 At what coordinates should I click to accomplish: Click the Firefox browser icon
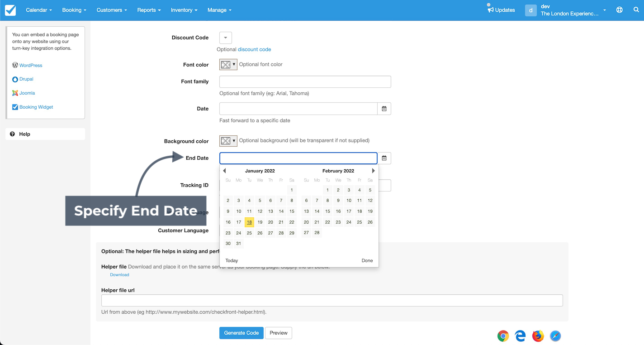click(538, 335)
